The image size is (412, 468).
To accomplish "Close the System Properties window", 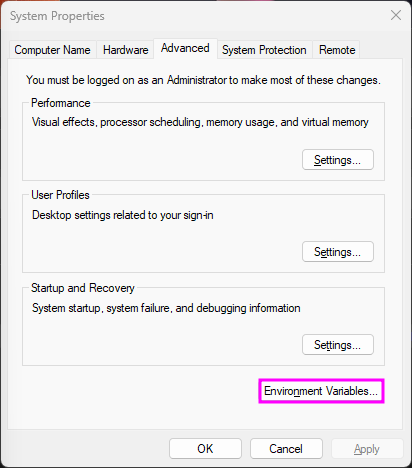I will 396,15.
